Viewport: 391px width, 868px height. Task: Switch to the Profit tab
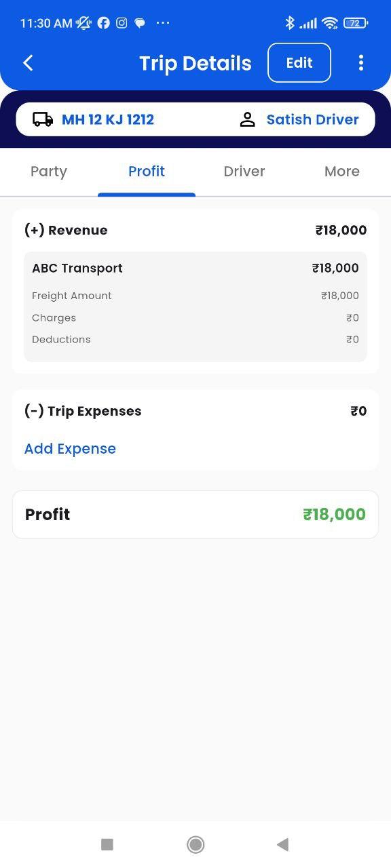[x=147, y=171]
